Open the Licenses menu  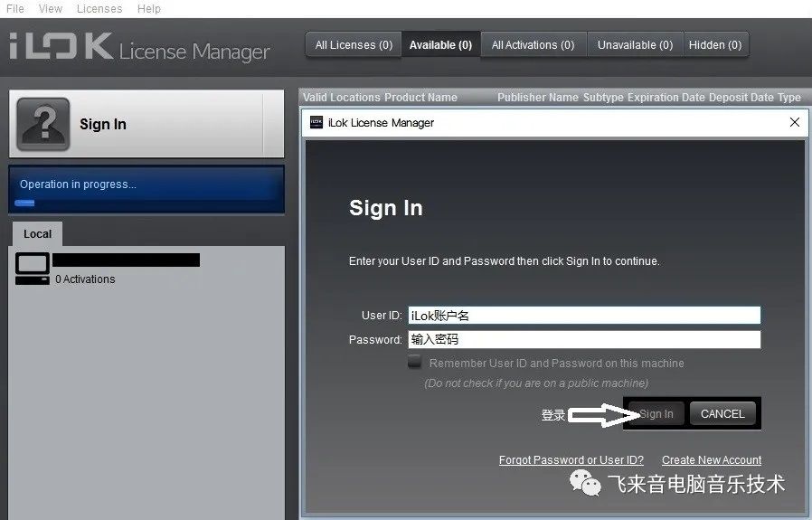click(99, 9)
